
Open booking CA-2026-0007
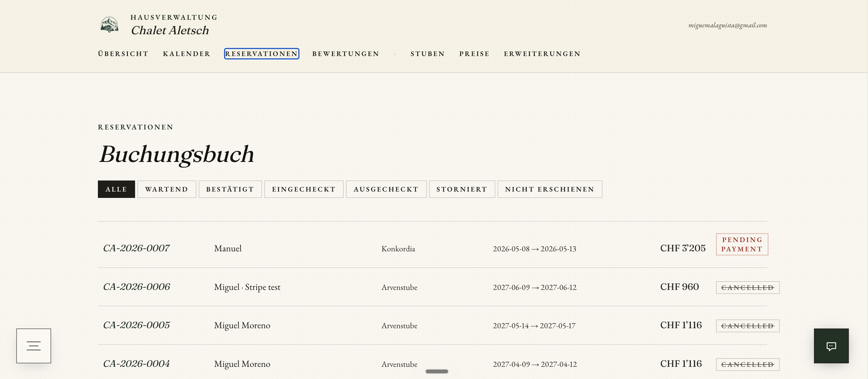coord(136,248)
